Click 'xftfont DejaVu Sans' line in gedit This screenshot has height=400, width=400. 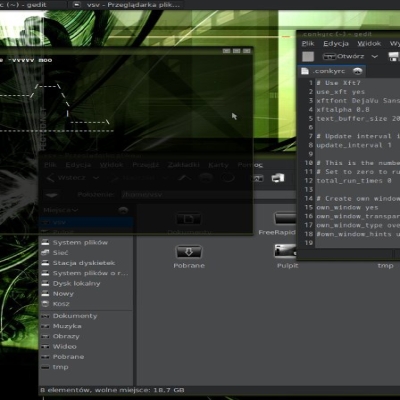click(358, 101)
